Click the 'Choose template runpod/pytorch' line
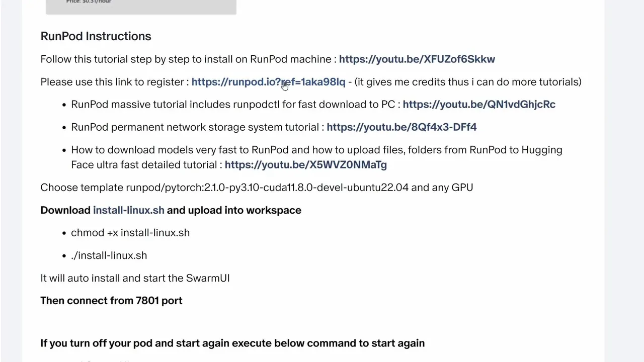Image resolution: width=644 pixels, height=362 pixels. (257, 188)
